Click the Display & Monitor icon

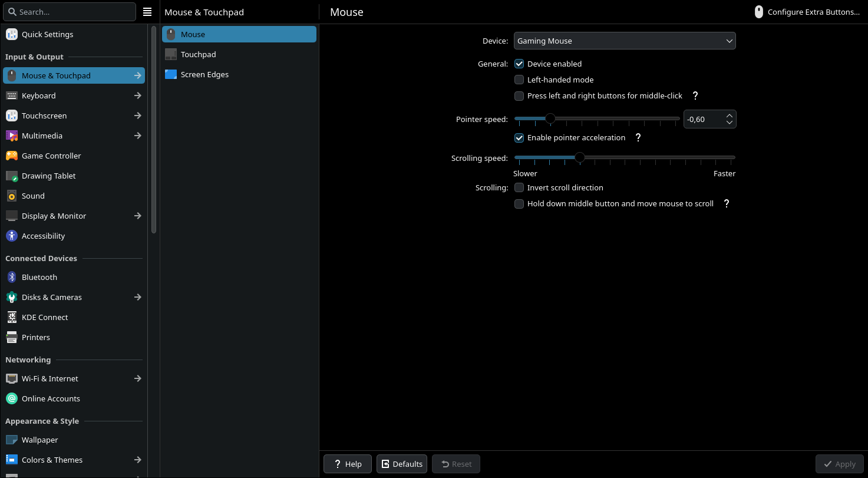click(x=12, y=216)
